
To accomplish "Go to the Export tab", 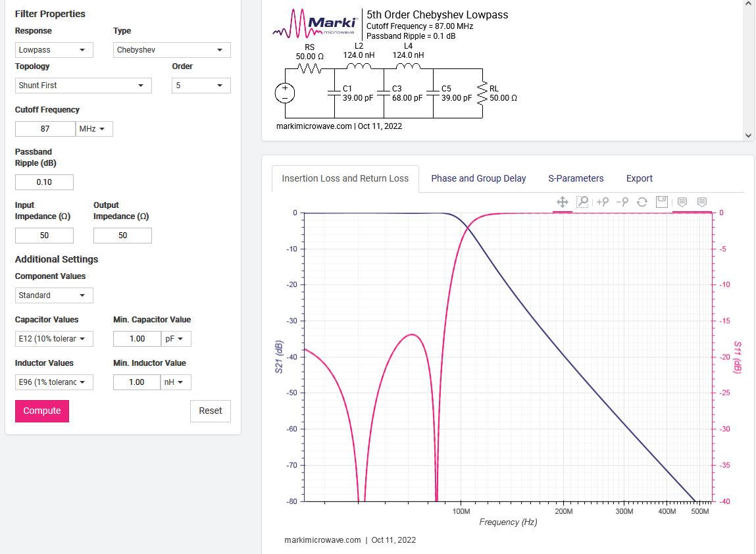I will point(640,178).
